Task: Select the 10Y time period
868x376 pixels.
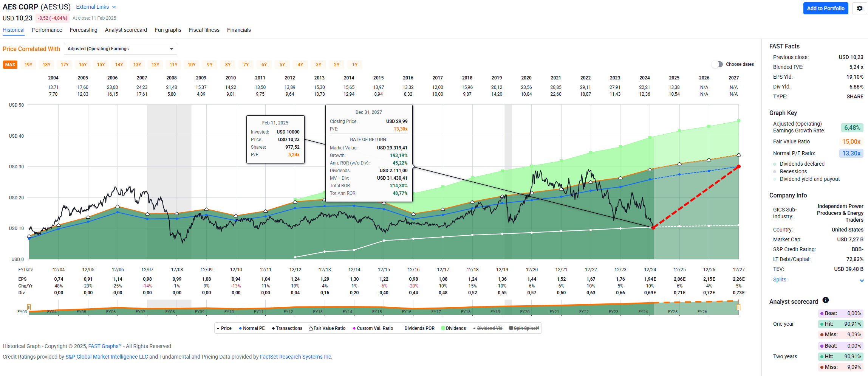Action: pyautogui.click(x=192, y=64)
